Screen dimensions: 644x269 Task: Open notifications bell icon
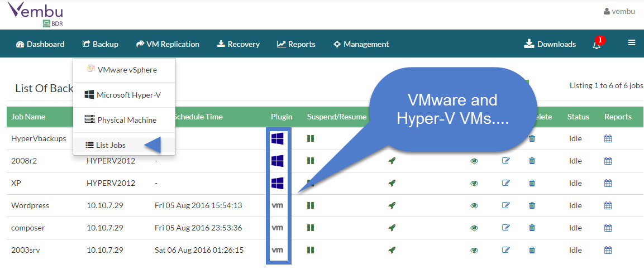pyautogui.click(x=597, y=45)
